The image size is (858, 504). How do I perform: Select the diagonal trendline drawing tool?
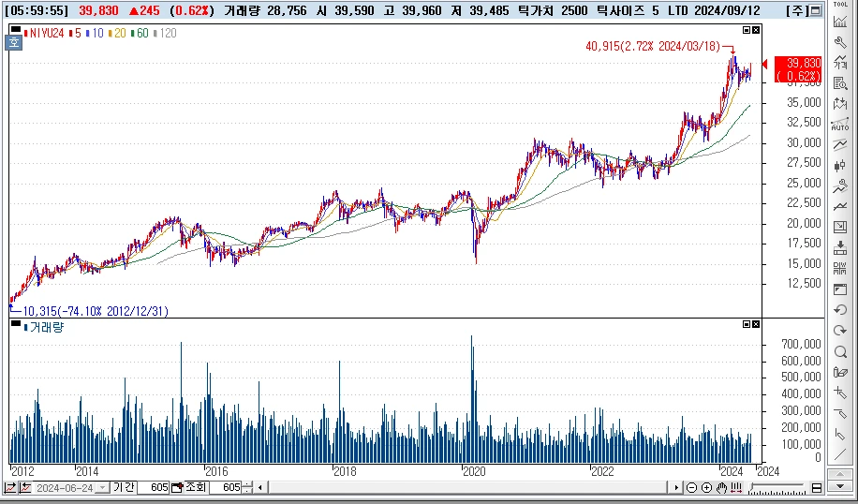pyautogui.click(x=840, y=454)
